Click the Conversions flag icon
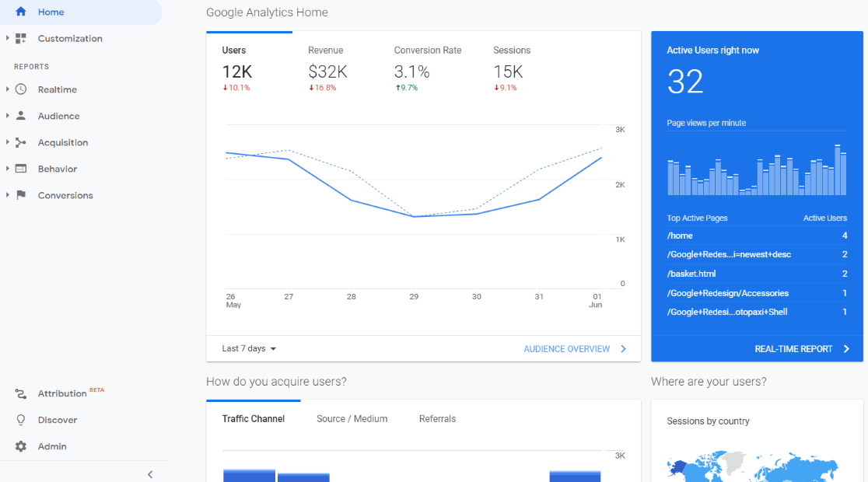The image size is (868, 482). pos(21,195)
